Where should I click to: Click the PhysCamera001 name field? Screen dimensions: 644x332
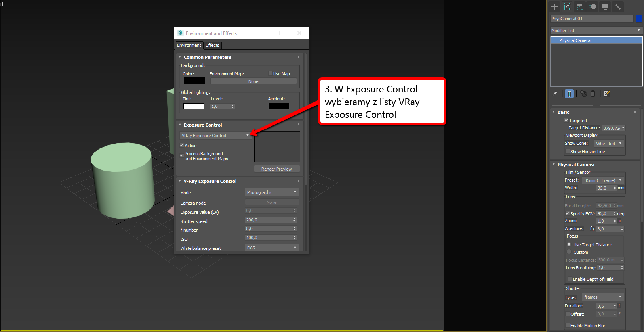click(592, 19)
